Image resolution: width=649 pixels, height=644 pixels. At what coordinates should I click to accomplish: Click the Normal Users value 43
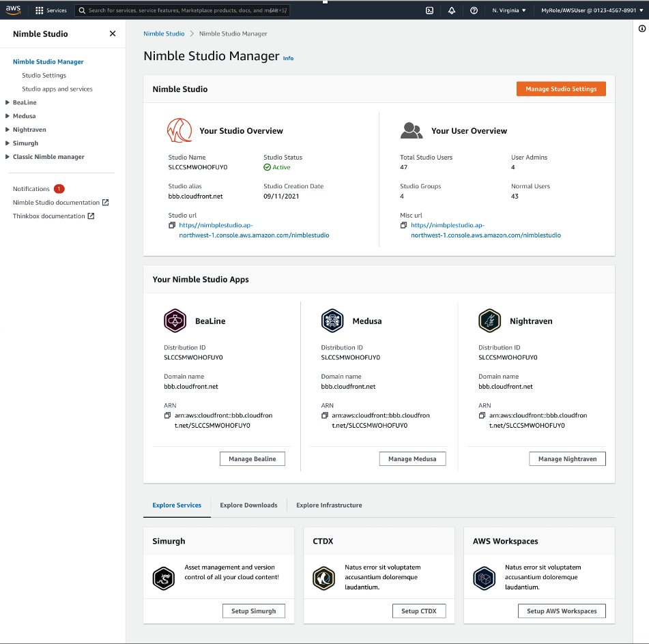(x=515, y=196)
